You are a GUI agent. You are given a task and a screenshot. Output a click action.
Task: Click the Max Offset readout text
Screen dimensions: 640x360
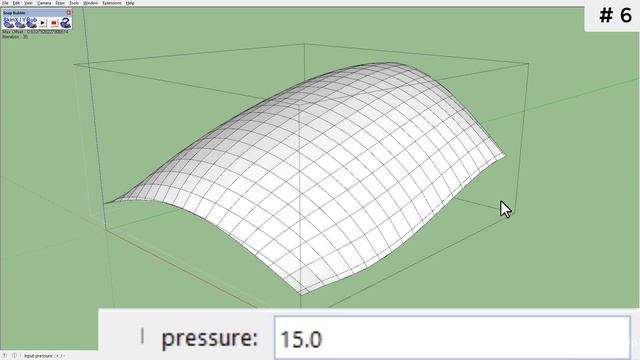[x=35, y=31]
